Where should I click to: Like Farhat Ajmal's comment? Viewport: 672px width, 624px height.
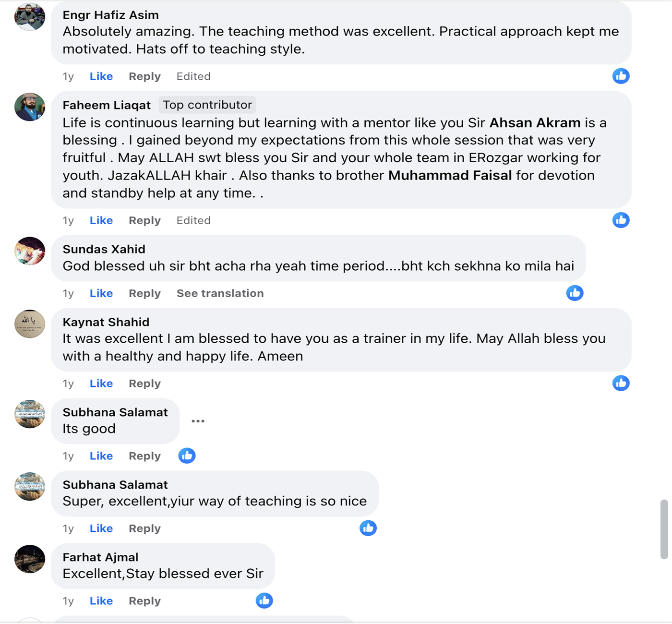[101, 601]
